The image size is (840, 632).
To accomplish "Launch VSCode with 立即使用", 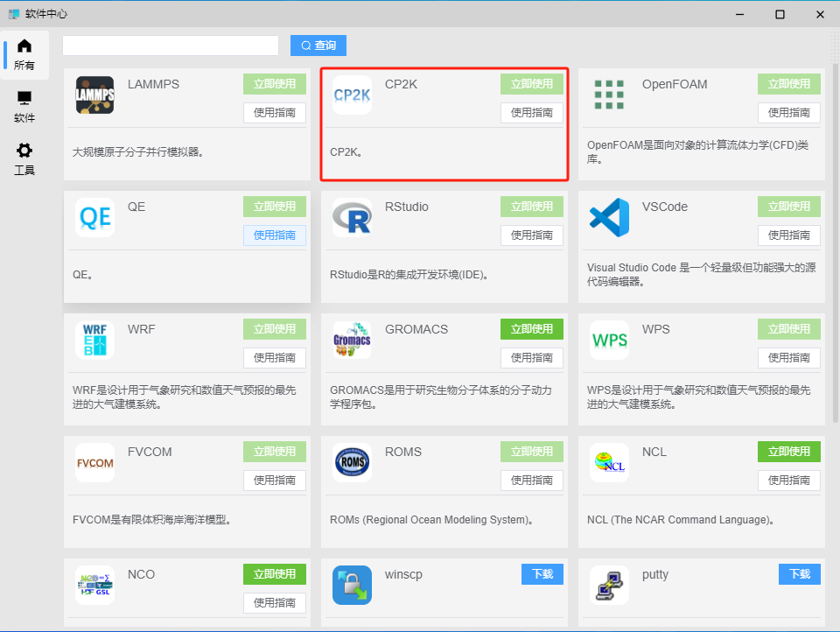I will click(788, 207).
